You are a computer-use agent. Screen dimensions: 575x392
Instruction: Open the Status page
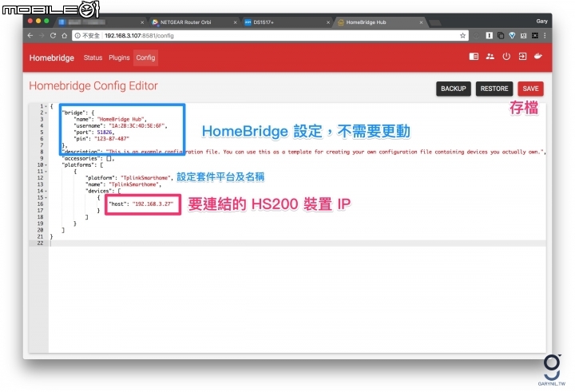coord(93,57)
